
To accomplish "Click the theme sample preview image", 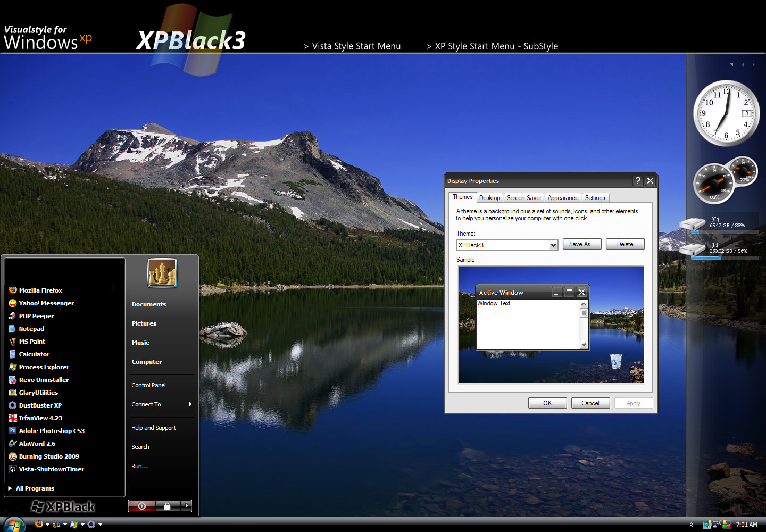I will pos(551,325).
